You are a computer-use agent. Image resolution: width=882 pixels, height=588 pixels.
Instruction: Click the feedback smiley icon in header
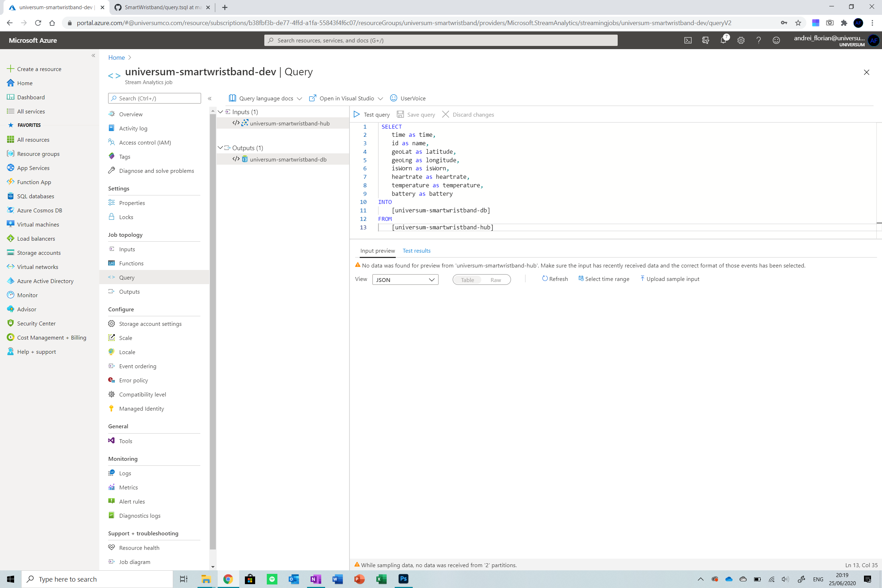(x=776, y=40)
